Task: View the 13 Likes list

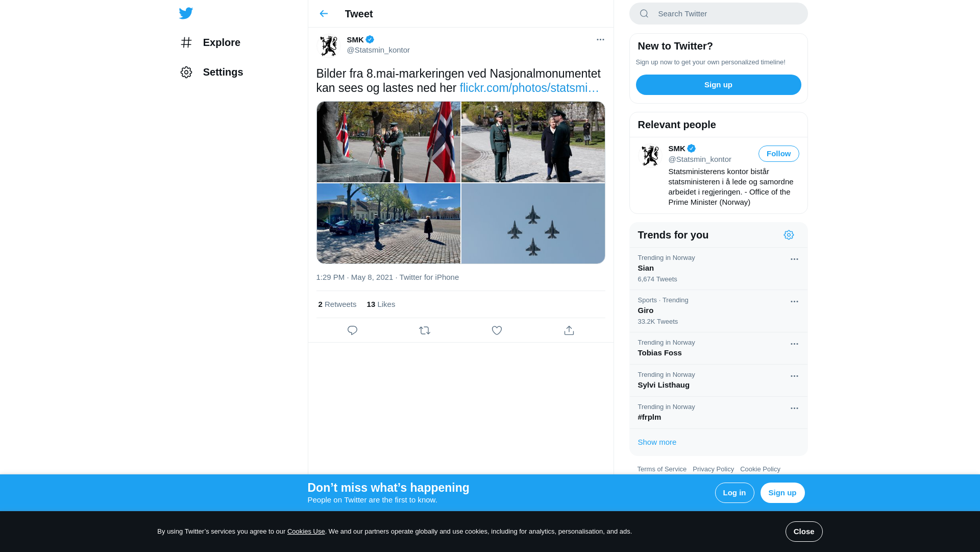Action: 381,304
